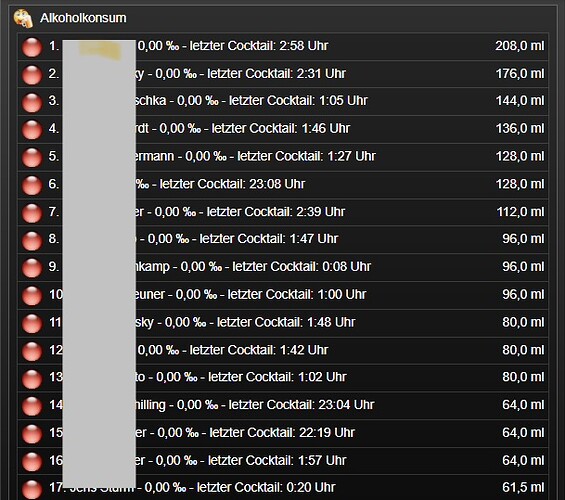Click 'letzter Cocktail: 1:46 Uhr' entry

(x=281, y=128)
